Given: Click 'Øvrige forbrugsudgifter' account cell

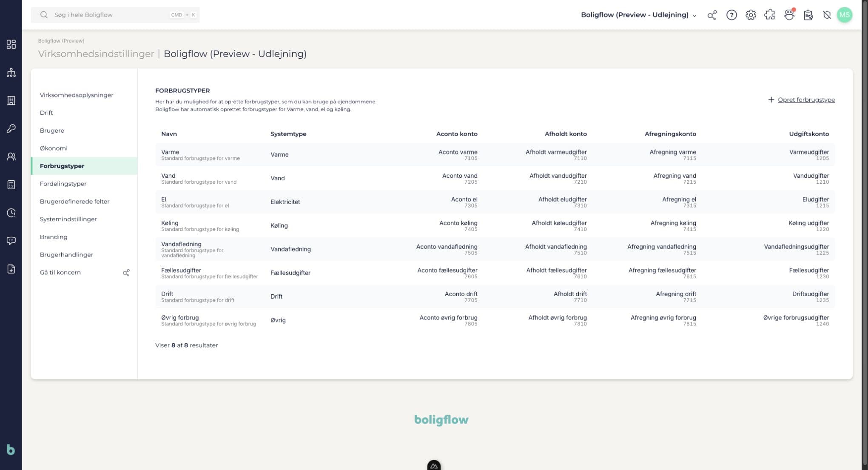Looking at the screenshot, I should pos(796,320).
